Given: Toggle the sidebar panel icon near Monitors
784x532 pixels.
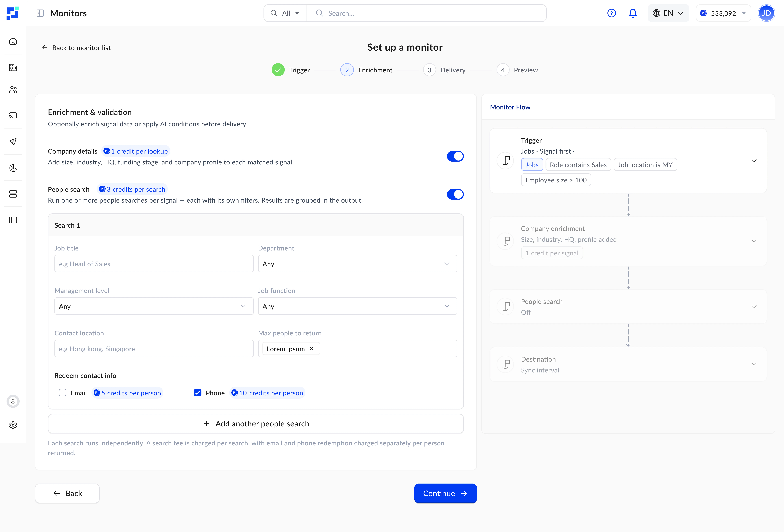Looking at the screenshot, I should (40, 13).
